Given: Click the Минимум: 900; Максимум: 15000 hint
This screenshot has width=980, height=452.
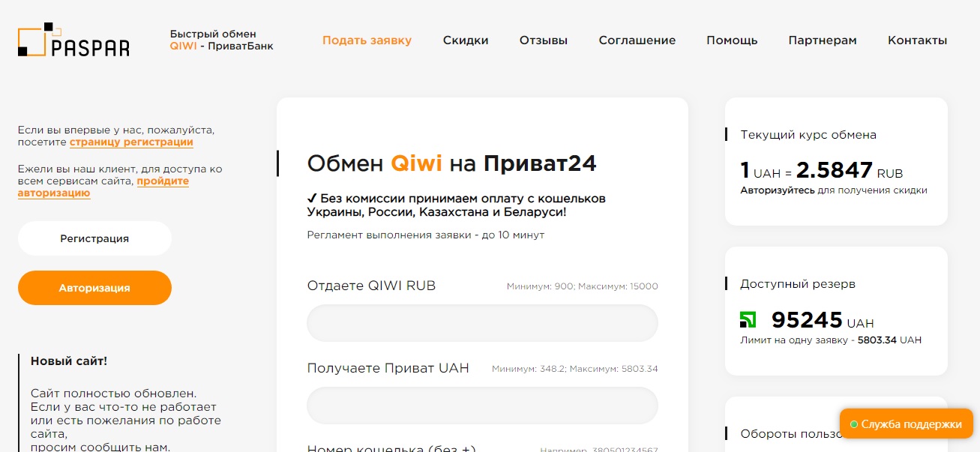Looking at the screenshot, I should (582, 286).
